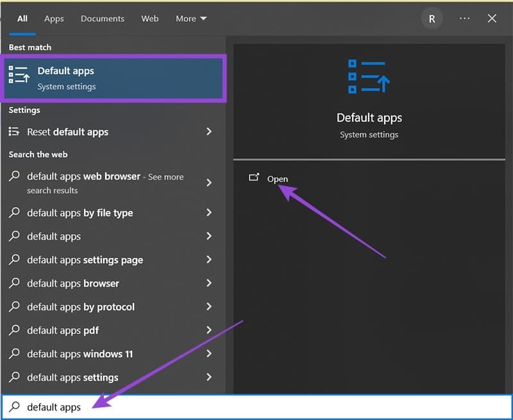Choose the default apps by protocol suggestion
Screen dimensions: 513x420
[81, 307]
